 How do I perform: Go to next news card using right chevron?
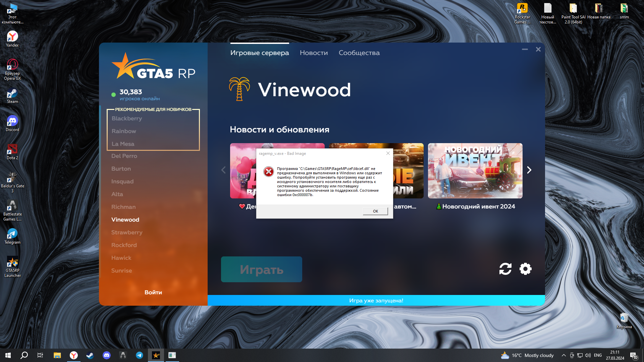[529, 170]
